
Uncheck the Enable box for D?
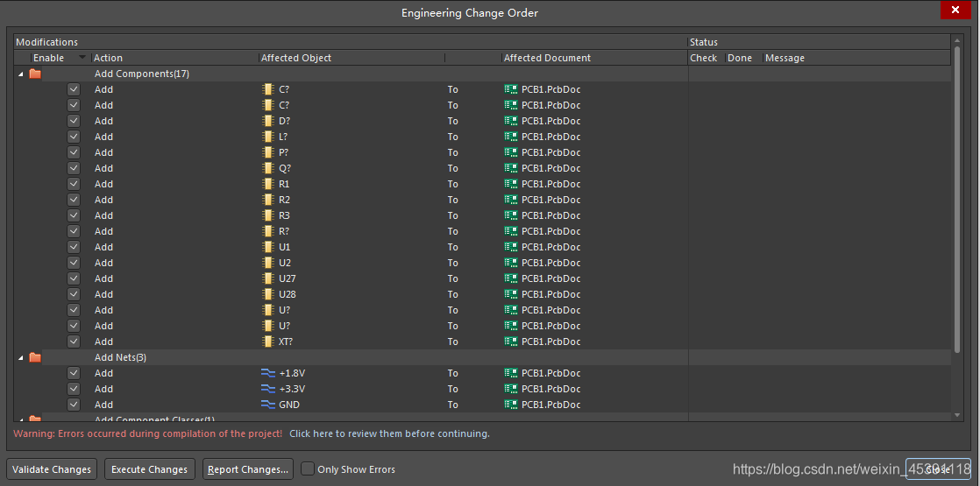(x=74, y=121)
